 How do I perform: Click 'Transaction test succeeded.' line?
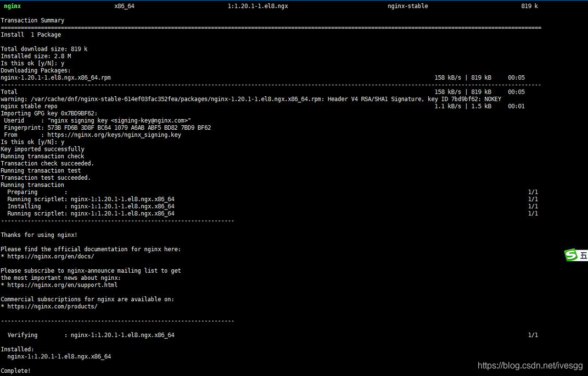[46, 178]
